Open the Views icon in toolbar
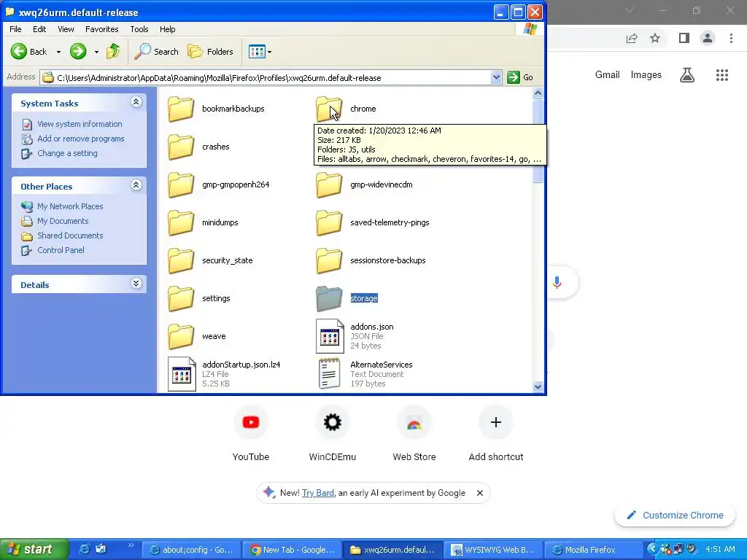Image resolution: width=747 pixels, height=560 pixels. [x=257, y=52]
